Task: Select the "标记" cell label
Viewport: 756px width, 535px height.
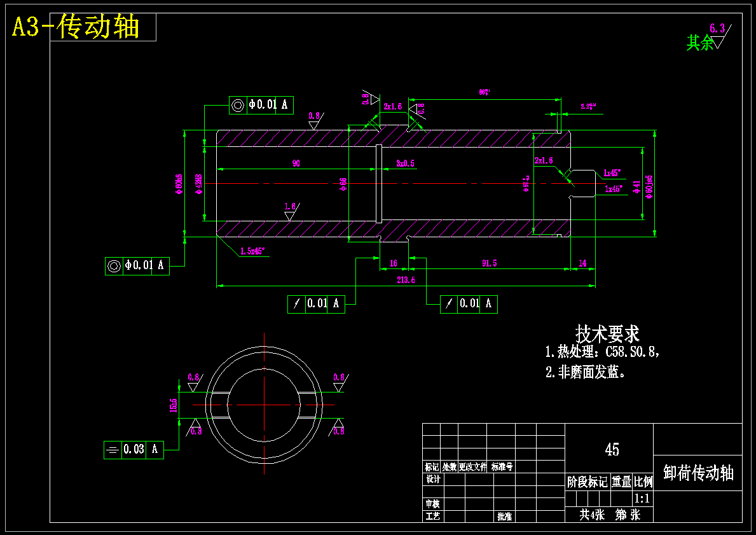Action: (432, 467)
